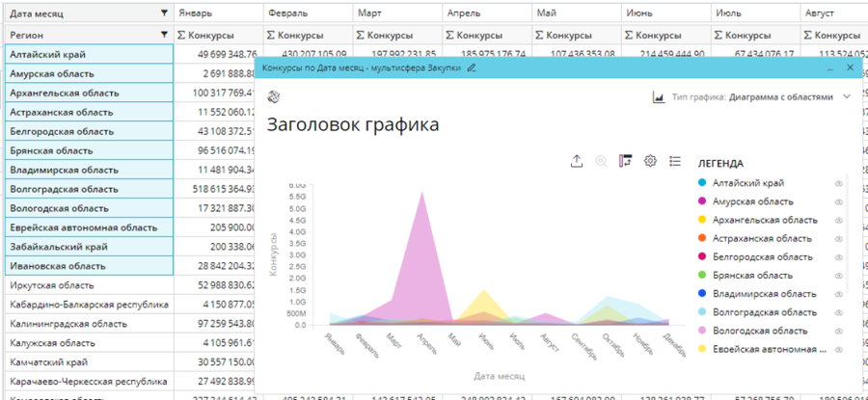Click the Заголовок графика chart title
868x400 pixels.
tap(352, 125)
